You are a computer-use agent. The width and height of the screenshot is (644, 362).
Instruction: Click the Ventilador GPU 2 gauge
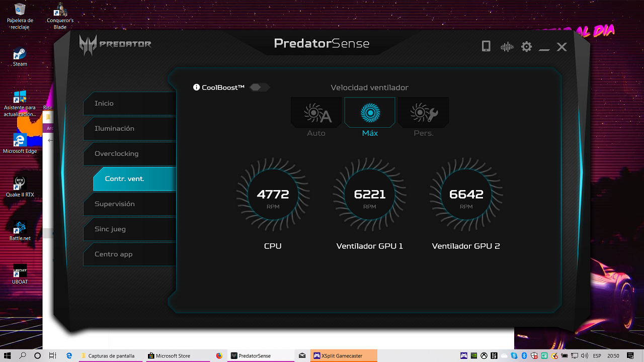(x=466, y=195)
